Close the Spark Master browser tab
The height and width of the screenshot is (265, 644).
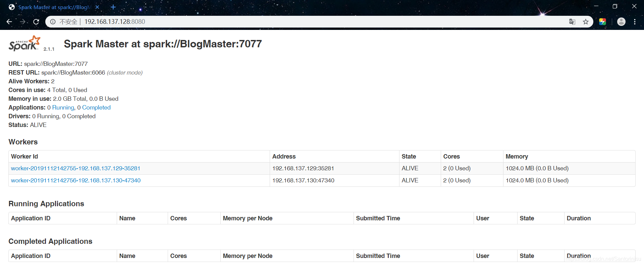(97, 7)
